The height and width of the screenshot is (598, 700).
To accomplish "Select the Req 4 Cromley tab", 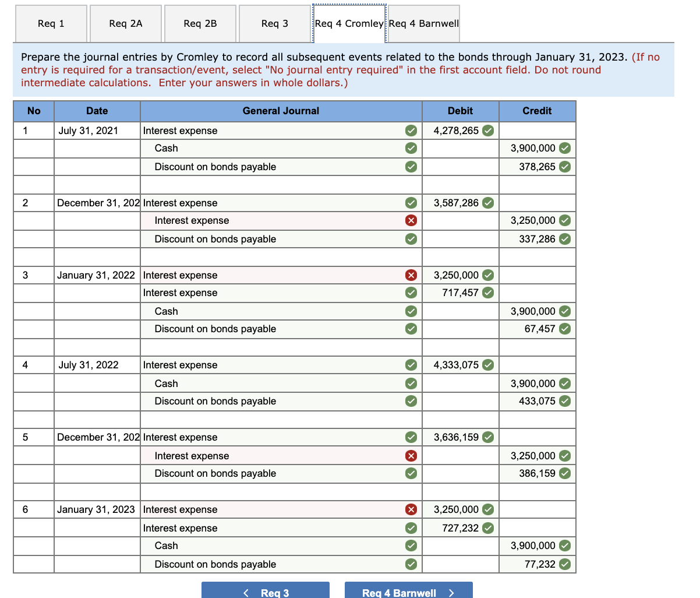I will [349, 23].
